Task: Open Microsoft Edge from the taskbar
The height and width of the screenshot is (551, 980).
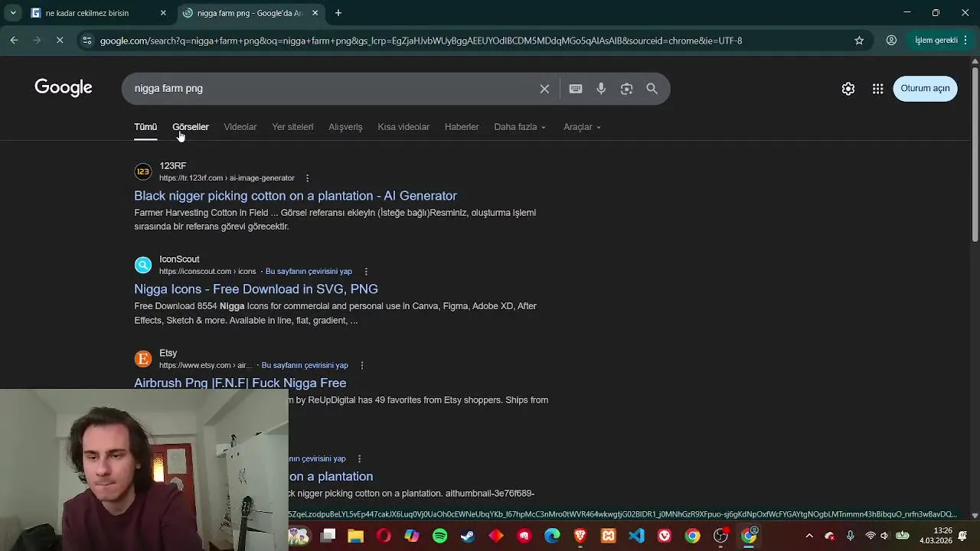Action: tap(552, 536)
